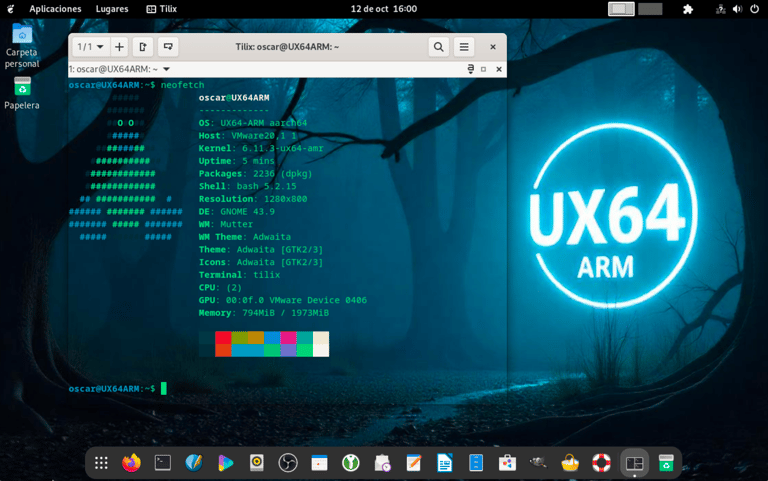
Task: Toggle the terminal input-sync icon in the terminal title bar
Action: 471,69
